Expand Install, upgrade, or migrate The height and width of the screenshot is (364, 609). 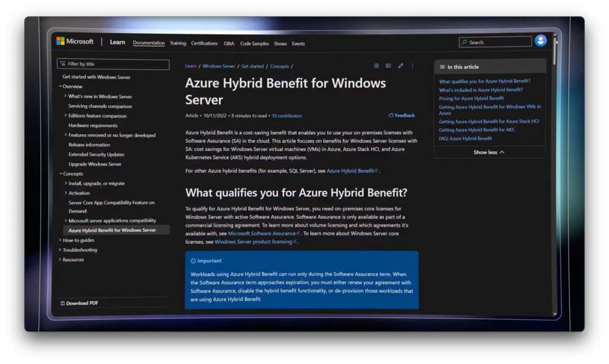pyautogui.click(x=66, y=183)
